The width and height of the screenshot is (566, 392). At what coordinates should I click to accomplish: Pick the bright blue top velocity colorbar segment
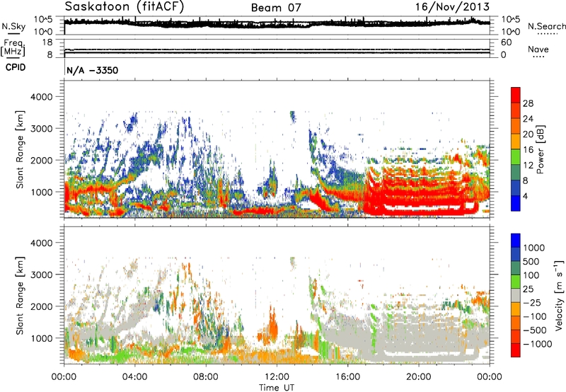point(516,241)
